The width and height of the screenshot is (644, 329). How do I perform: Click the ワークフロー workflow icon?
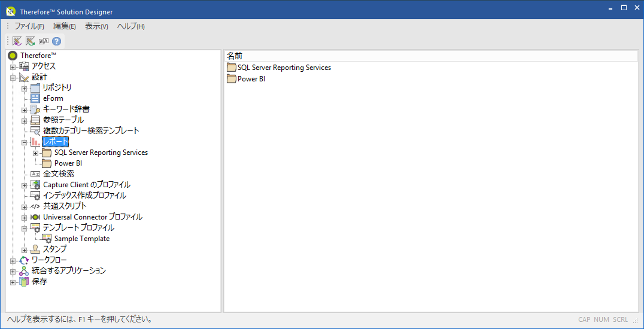point(24,260)
